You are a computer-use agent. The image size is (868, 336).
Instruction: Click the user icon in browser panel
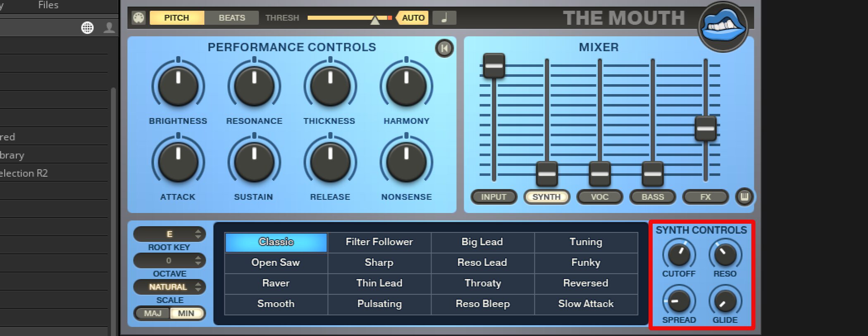109,28
